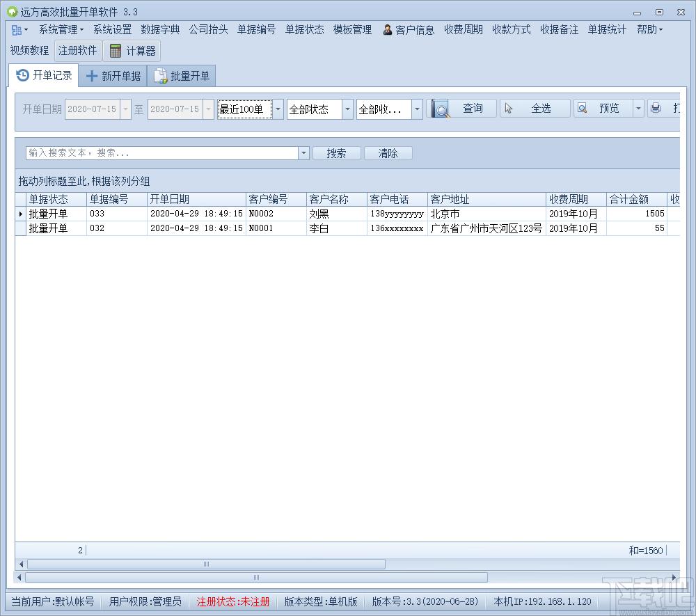Image resolution: width=696 pixels, height=616 pixels.
Task: Click the 清除 button
Action: [388, 153]
